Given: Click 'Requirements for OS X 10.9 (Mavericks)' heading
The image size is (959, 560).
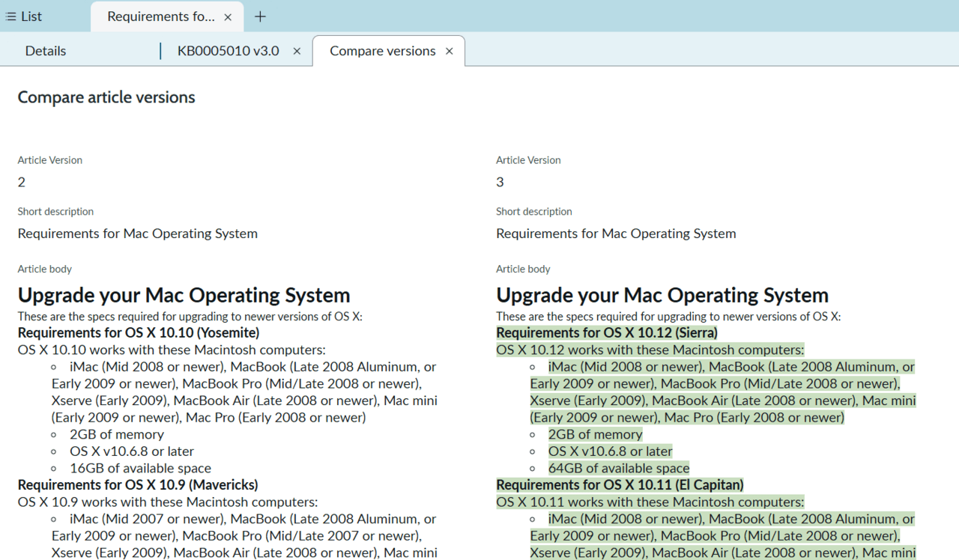Looking at the screenshot, I should pos(138,484).
